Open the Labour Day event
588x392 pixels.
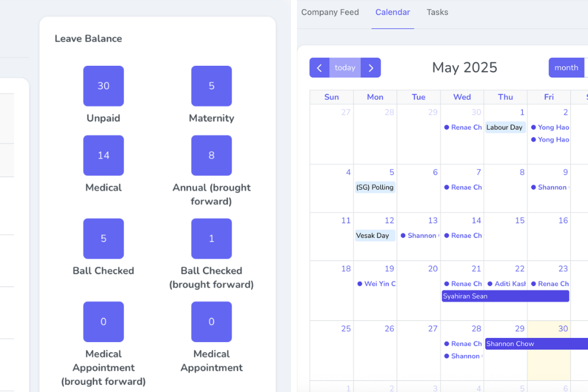point(505,128)
